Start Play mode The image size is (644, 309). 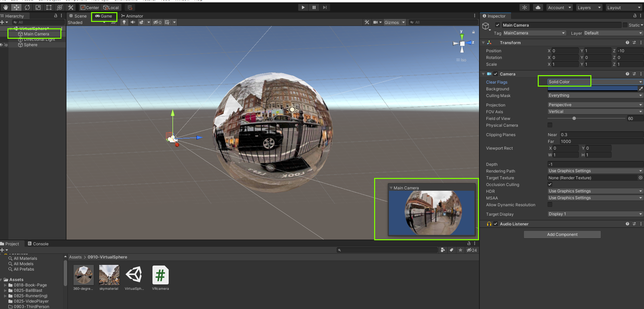pyautogui.click(x=303, y=7)
